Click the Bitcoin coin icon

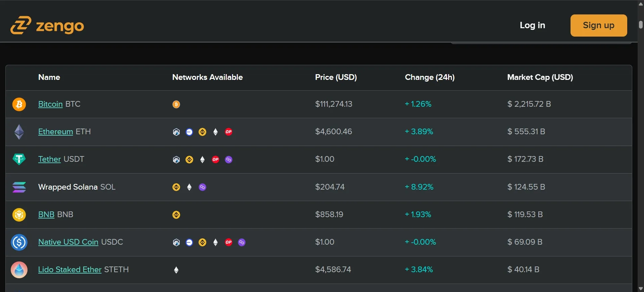click(19, 104)
